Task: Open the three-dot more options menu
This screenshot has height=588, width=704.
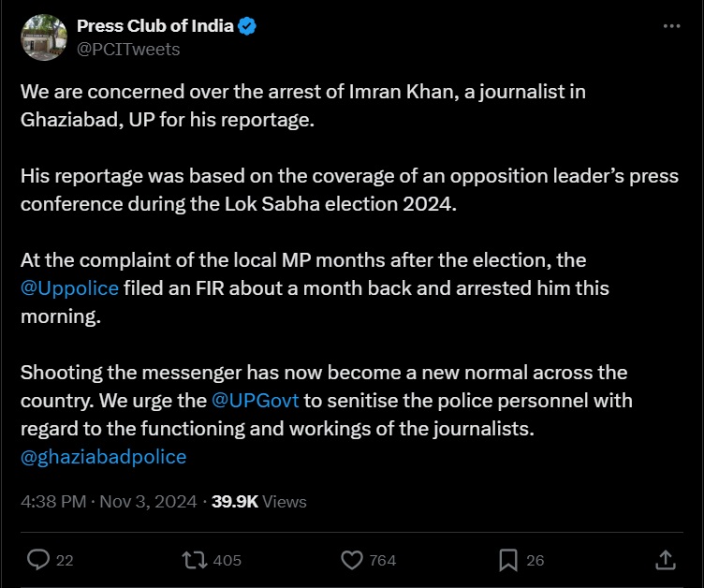Action: click(x=671, y=26)
